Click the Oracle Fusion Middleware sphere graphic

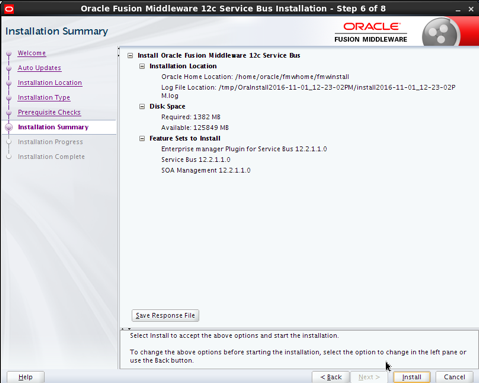[x=440, y=33]
